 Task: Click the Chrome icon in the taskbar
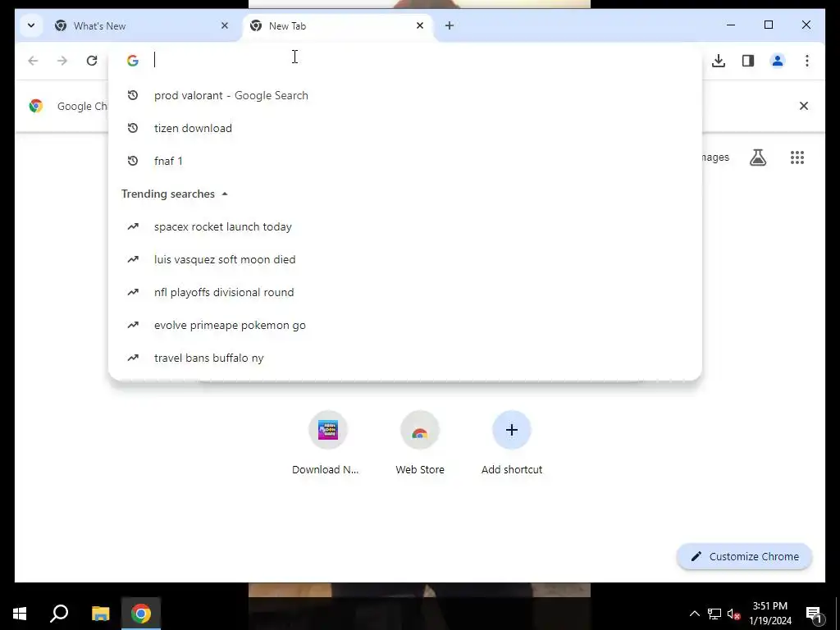(x=141, y=614)
